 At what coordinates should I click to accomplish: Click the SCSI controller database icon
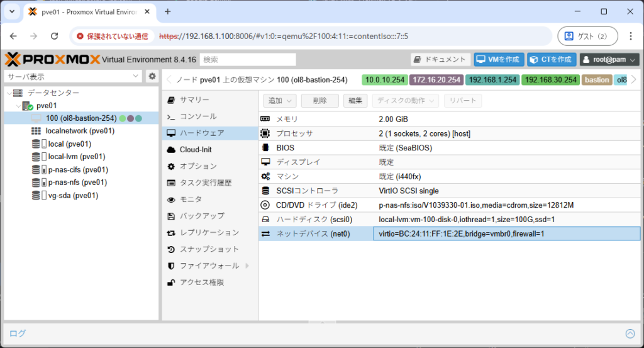click(265, 191)
